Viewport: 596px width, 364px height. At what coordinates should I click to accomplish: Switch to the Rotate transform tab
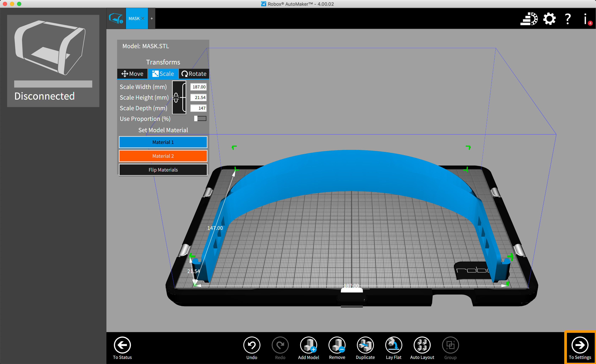pyautogui.click(x=194, y=74)
